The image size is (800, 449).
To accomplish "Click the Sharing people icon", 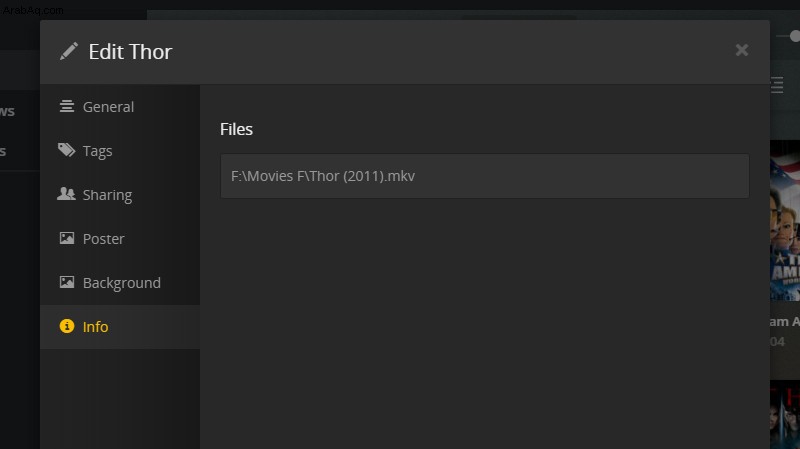I will click(x=66, y=194).
